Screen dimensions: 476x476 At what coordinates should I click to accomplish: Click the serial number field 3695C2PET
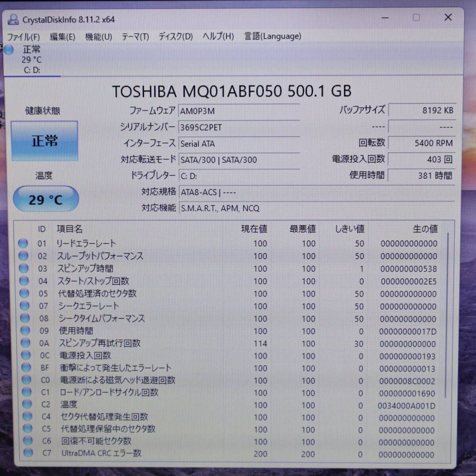coord(239,127)
